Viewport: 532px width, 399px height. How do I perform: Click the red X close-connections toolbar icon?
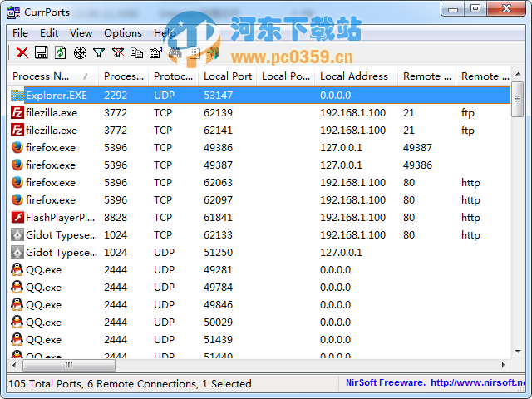click(x=22, y=52)
